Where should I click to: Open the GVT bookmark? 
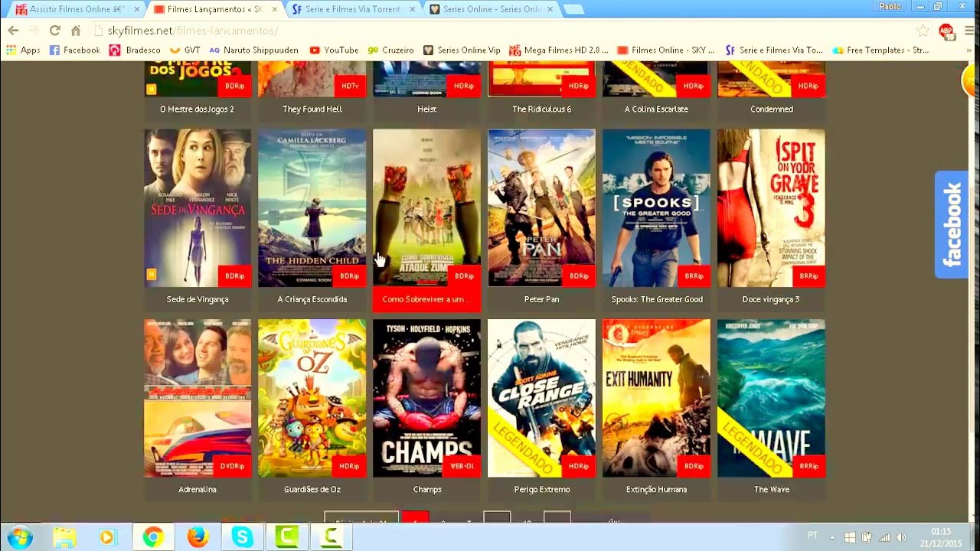click(185, 50)
